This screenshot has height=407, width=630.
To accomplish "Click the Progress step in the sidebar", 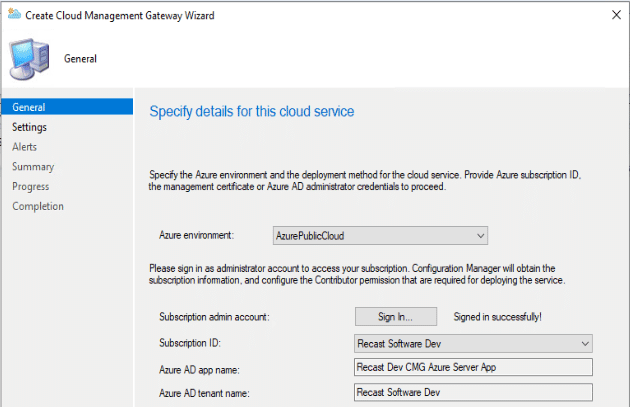I will pyautogui.click(x=31, y=187).
